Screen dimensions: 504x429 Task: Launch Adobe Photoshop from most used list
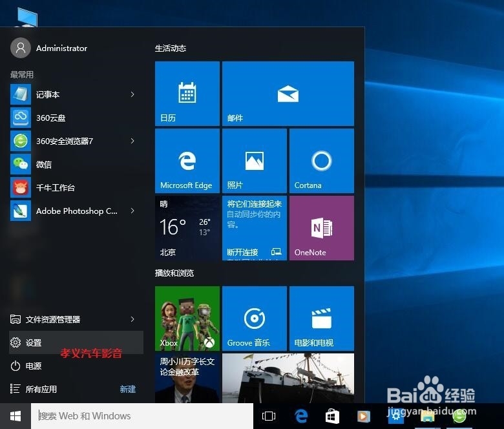pyautogui.click(x=76, y=211)
